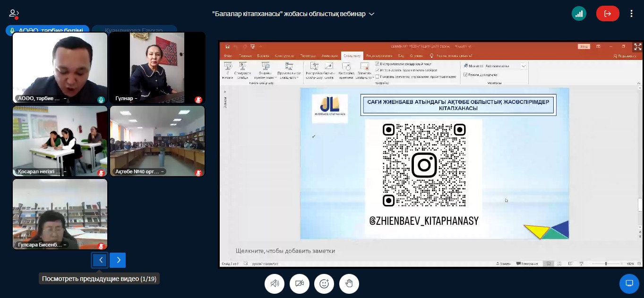Turn on the camera button
644x298 pixels.
tap(299, 283)
